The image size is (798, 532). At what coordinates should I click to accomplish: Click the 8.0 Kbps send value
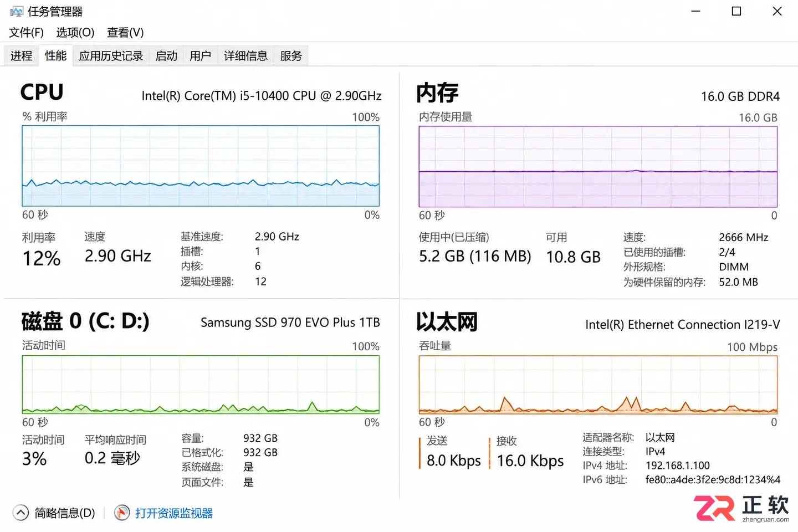point(454,461)
